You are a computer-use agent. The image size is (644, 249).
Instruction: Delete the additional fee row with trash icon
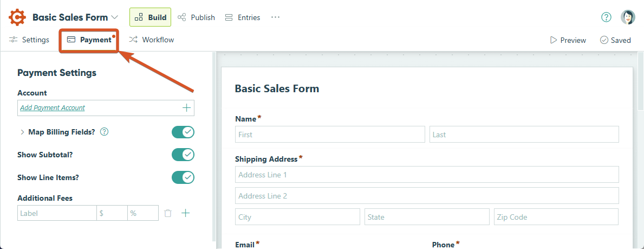pyautogui.click(x=167, y=213)
